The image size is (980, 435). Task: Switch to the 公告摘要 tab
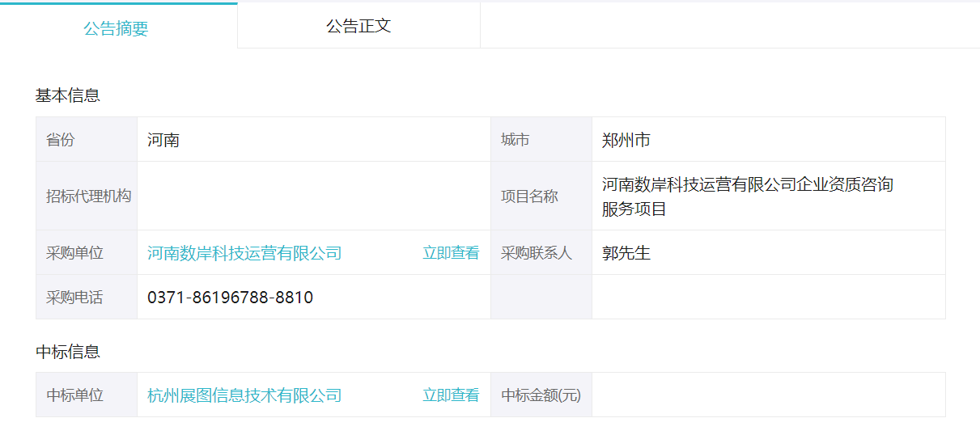pos(116,29)
